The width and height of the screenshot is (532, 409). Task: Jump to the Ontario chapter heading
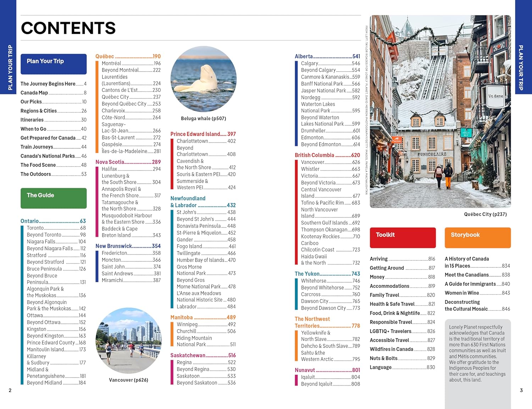click(53, 221)
